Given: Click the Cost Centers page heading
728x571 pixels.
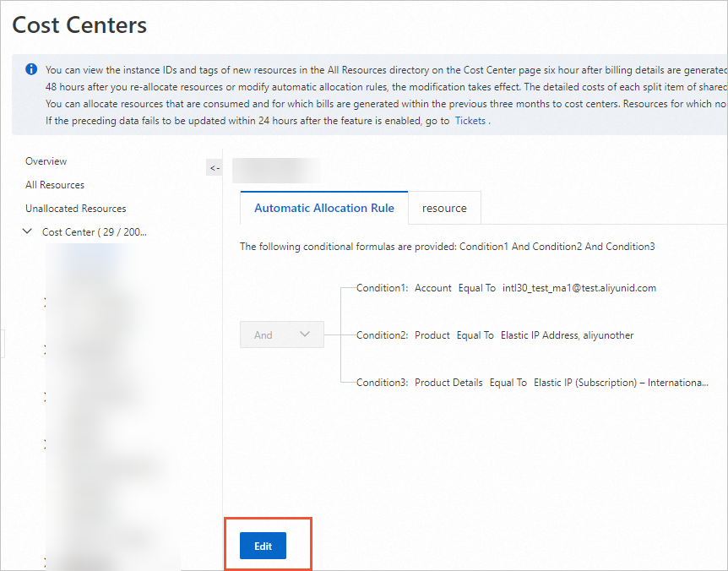Looking at the screenshot, I should 79,24.
